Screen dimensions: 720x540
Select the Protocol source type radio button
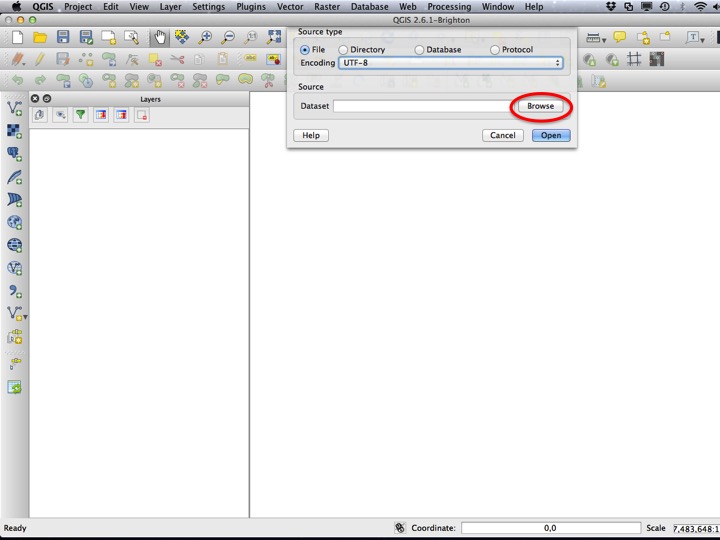[495, 50]
